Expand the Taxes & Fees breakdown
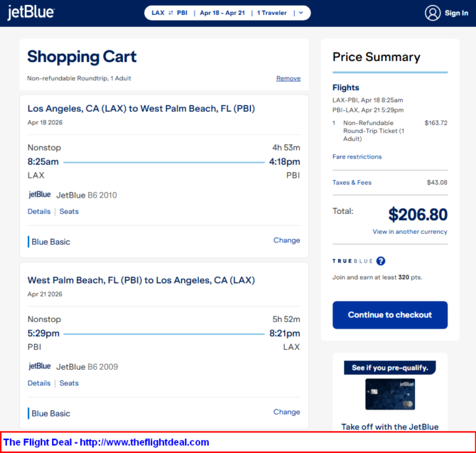Screen dimensions: 476x453 coord(352,183)
